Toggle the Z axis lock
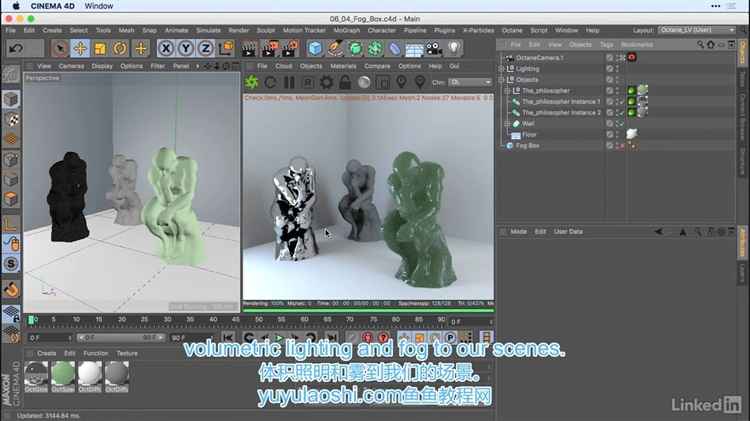Image resolution: width=750 pixels, height=421 pixels. tap(206, 48)
